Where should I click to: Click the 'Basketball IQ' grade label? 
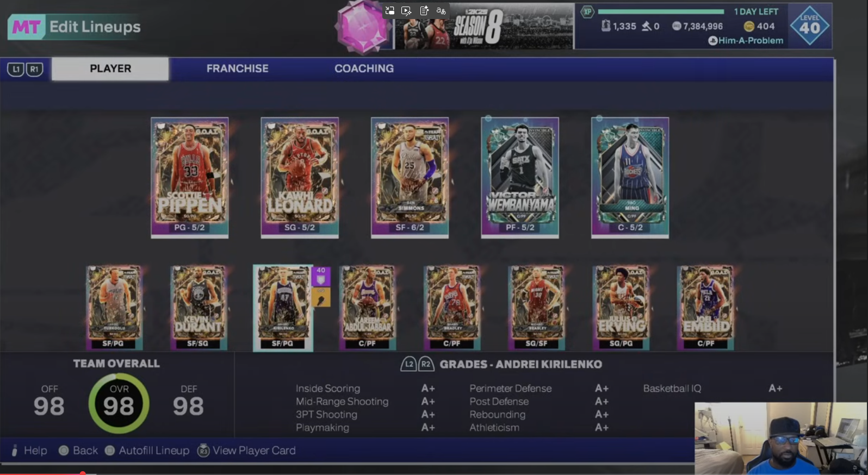[672, 389]
